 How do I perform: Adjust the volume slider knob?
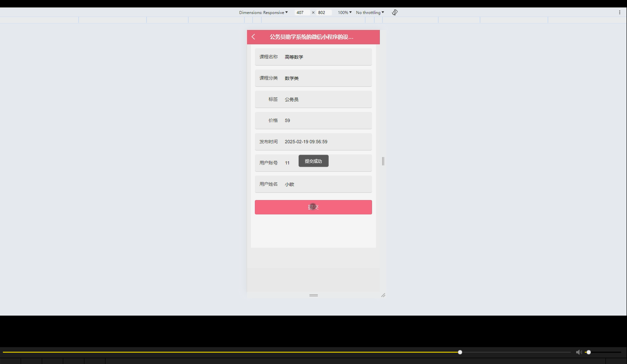click(x=589, y=352)
